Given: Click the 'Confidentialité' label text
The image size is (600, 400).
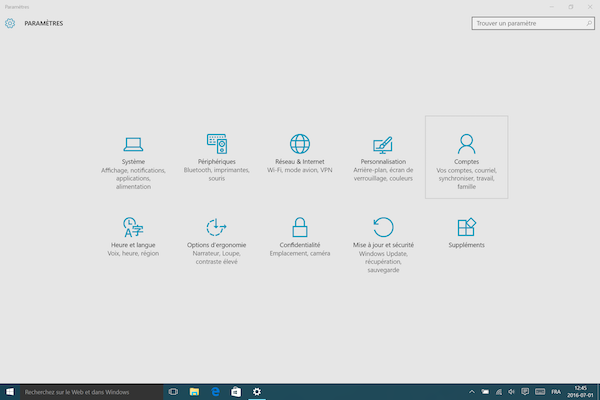Looking at the screenshot, I should [x=300, y=245].
